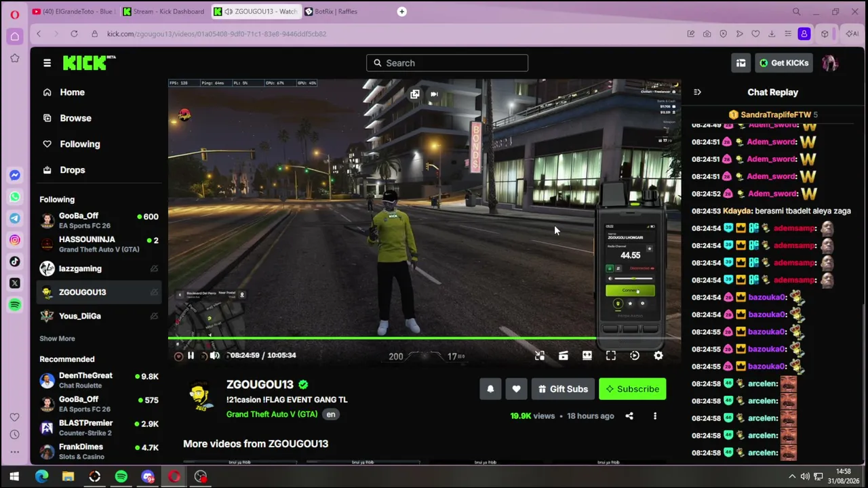Expand Show More under Following
Viewport: 868px width, 488px height.
(57, 338)
